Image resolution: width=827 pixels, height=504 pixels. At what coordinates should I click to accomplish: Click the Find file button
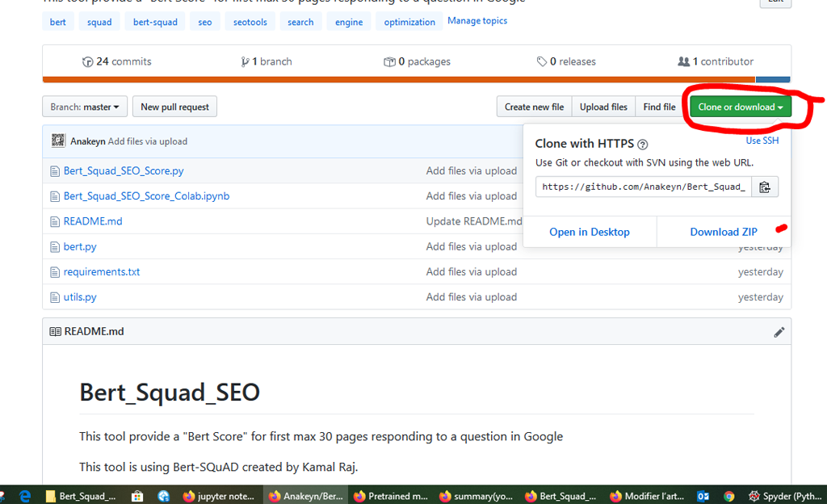pos(659,107)
